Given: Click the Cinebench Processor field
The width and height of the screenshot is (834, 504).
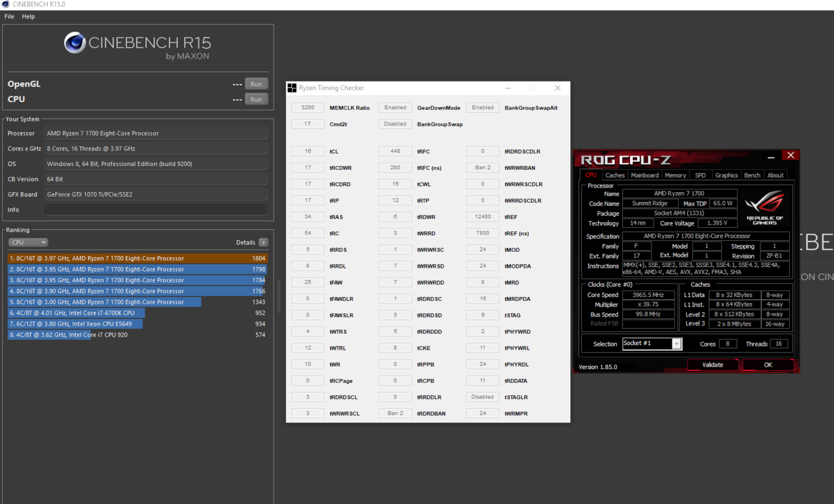Looking at the screenshot, I should (156, 133).
